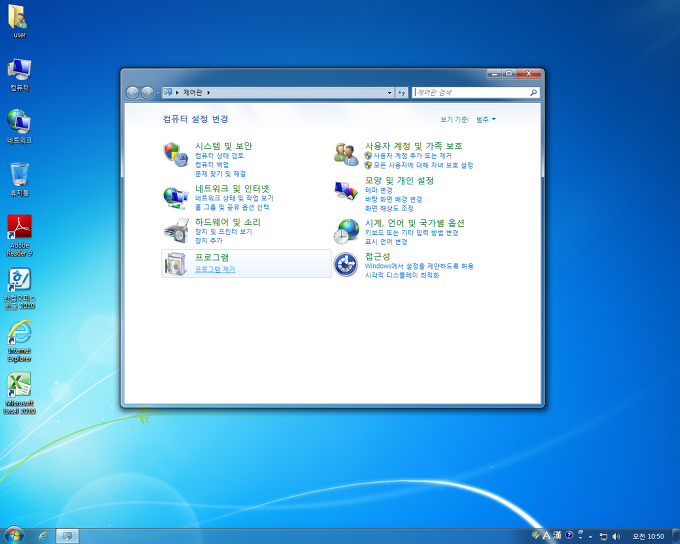Viewport: 680px width, 544px height.
Task: Open the Network and Internet globe icon
Action: coord(176,198)
